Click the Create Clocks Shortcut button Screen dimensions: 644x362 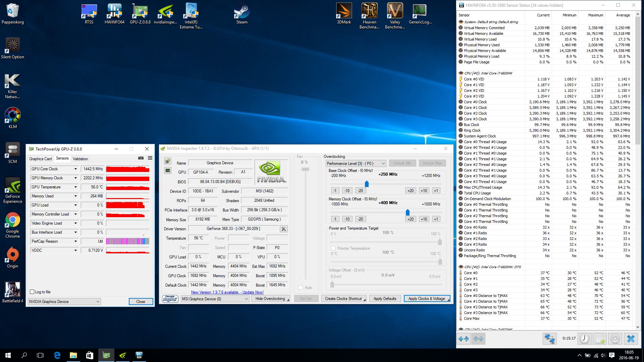click(344, 299)
